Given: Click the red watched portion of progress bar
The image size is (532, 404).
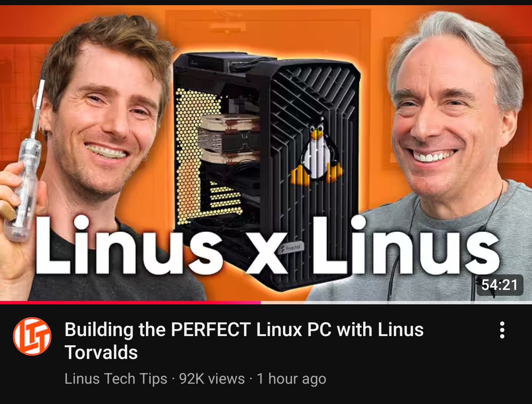Looking at the screenshot, I should (x=130, y=302).
